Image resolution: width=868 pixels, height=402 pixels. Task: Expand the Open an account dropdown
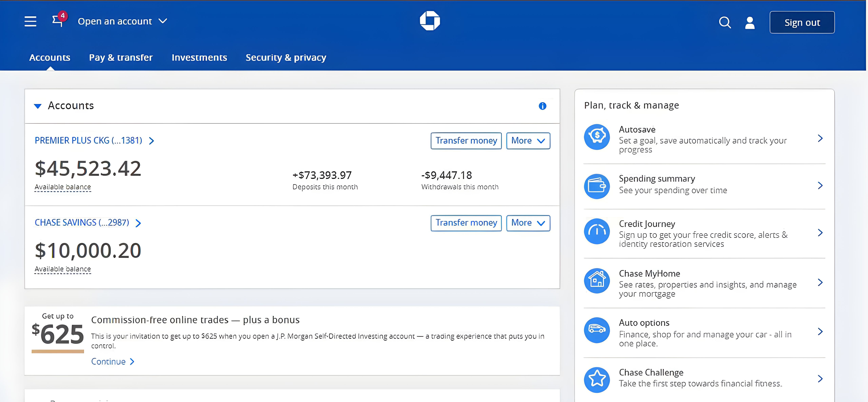point(122,21)
